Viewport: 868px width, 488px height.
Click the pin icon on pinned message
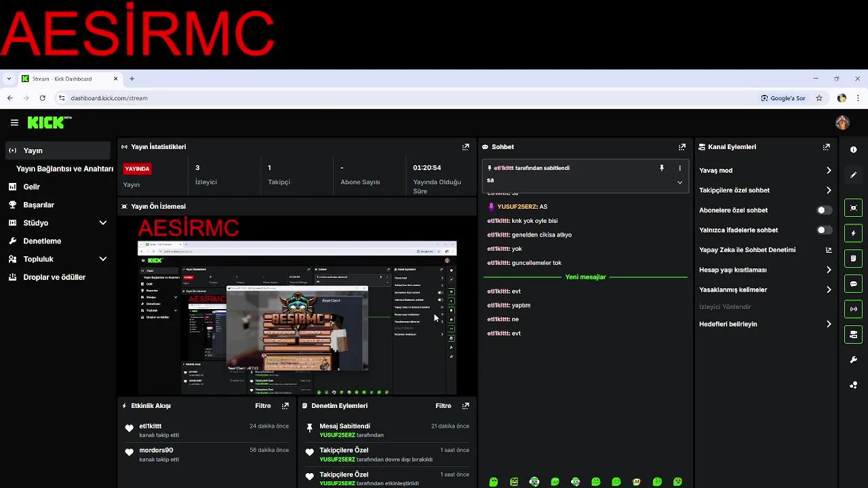tap(662, 168)
